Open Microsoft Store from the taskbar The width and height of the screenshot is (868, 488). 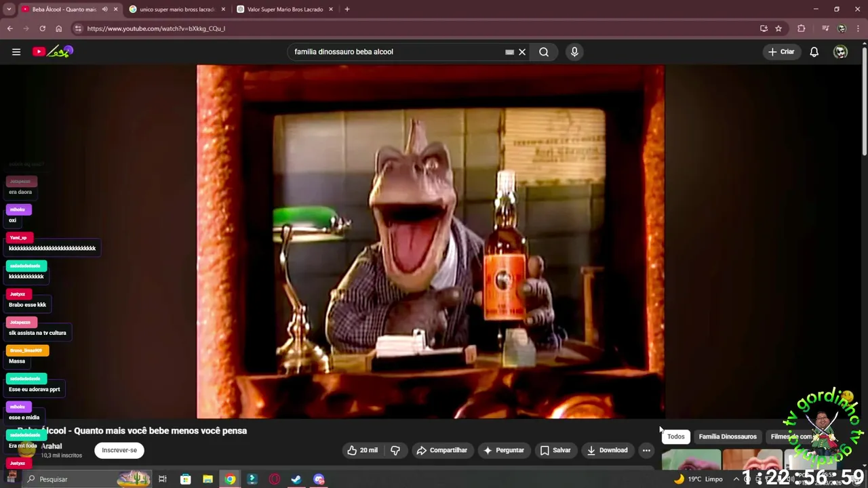pyautogui.click(x=185, y=479)
